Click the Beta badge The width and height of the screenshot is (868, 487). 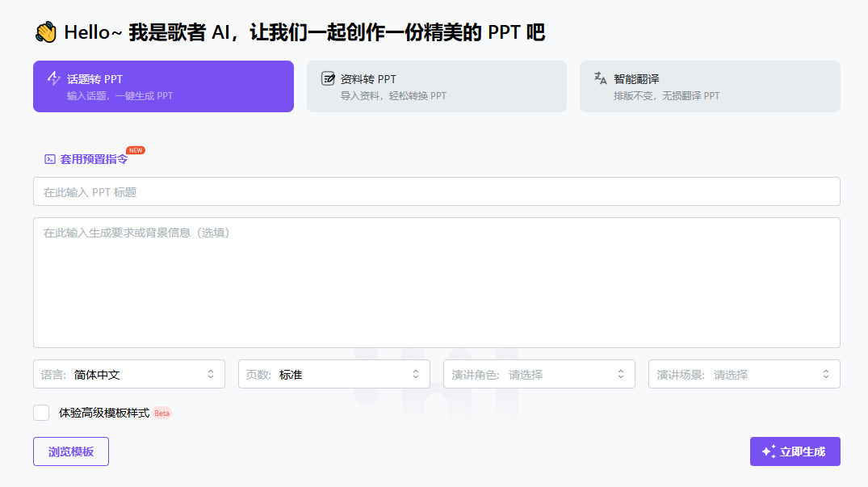pyautogui.click(x=161, y=413)
